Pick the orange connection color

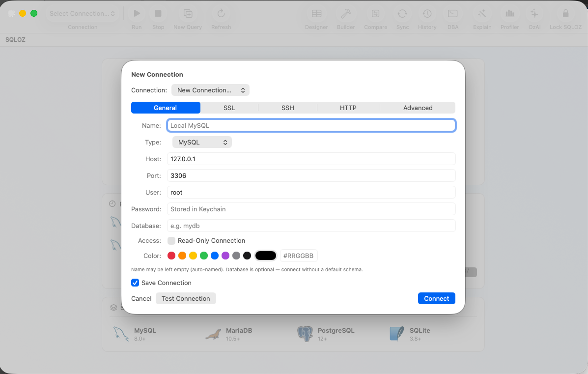(x=182, y=256)
